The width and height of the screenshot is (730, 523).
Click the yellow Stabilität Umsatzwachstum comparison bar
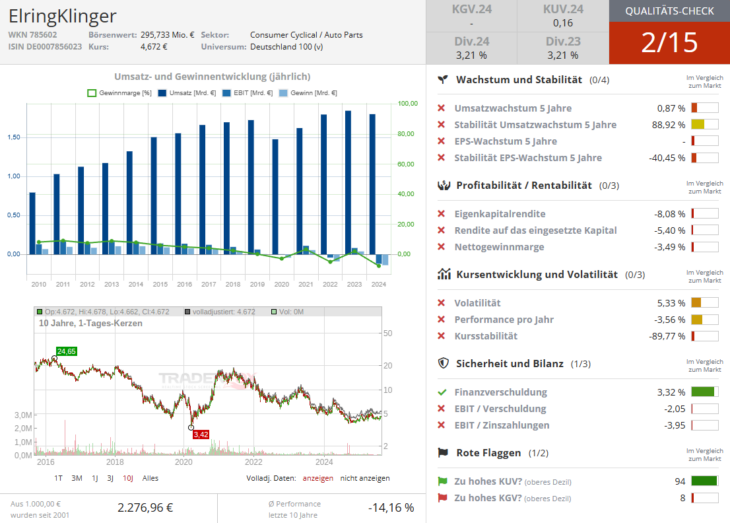705,124
